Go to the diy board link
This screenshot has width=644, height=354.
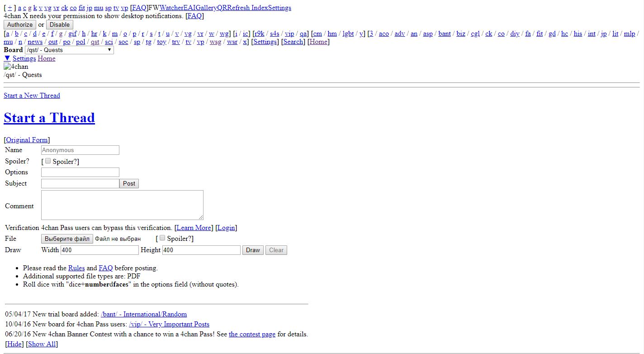[x=515, y=33]
